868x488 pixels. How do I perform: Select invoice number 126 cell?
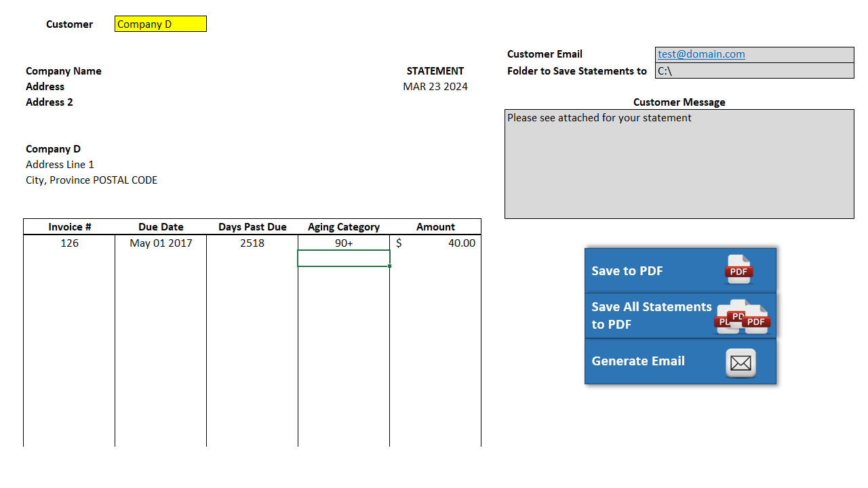click(69, 243)
